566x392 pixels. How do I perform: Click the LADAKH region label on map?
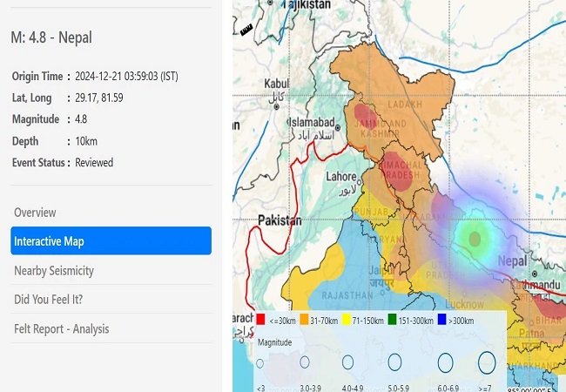pyautogui.click(x=405, y=105)
